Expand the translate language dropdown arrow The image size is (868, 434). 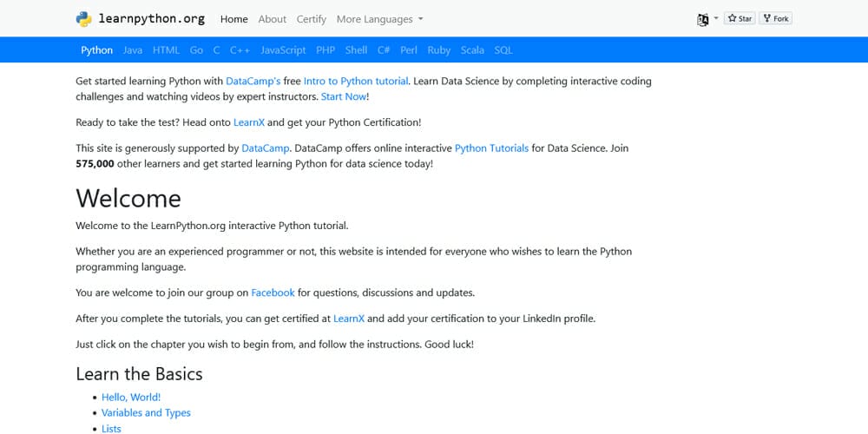[716, 18]
